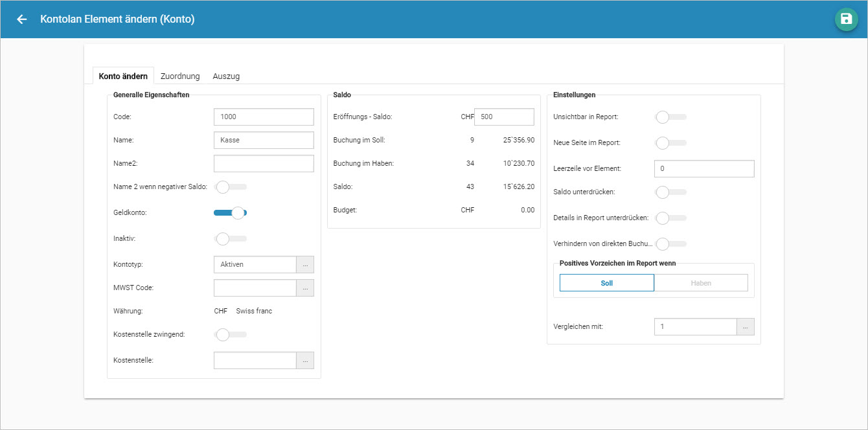Enable Neue Seite im Report

coord(670,143)
